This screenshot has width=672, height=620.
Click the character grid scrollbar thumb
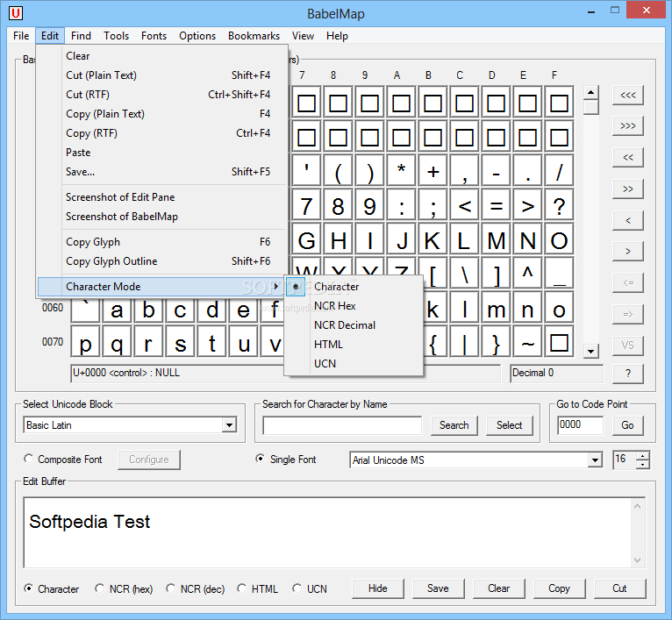pyautogui.click(x=591, y=107)
